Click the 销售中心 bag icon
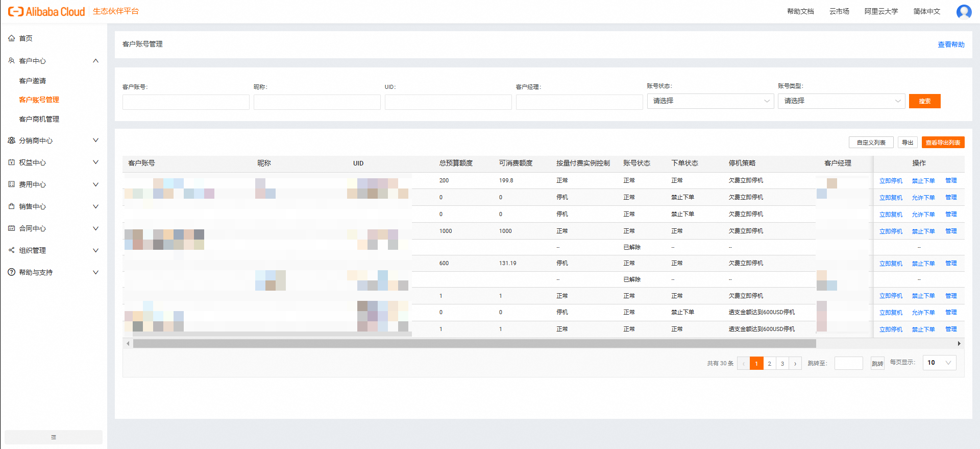Screen dimensions: 980x449 tap(11, 206)
